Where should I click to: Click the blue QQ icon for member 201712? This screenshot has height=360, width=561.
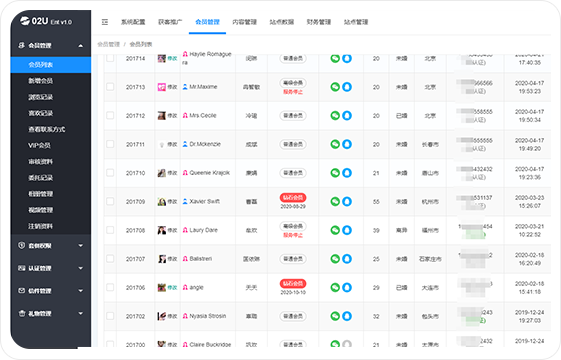point(347,116)
